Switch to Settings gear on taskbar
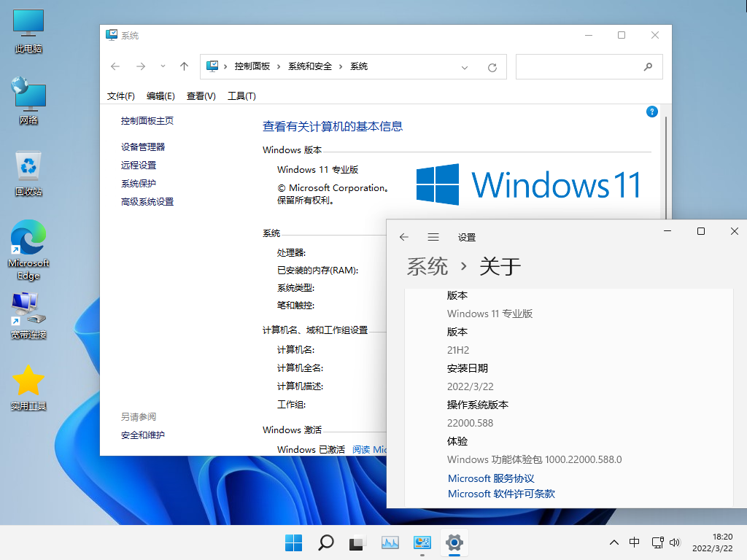Image resolution: width=747 pixels, height=560 pixels. pos(454,542)
